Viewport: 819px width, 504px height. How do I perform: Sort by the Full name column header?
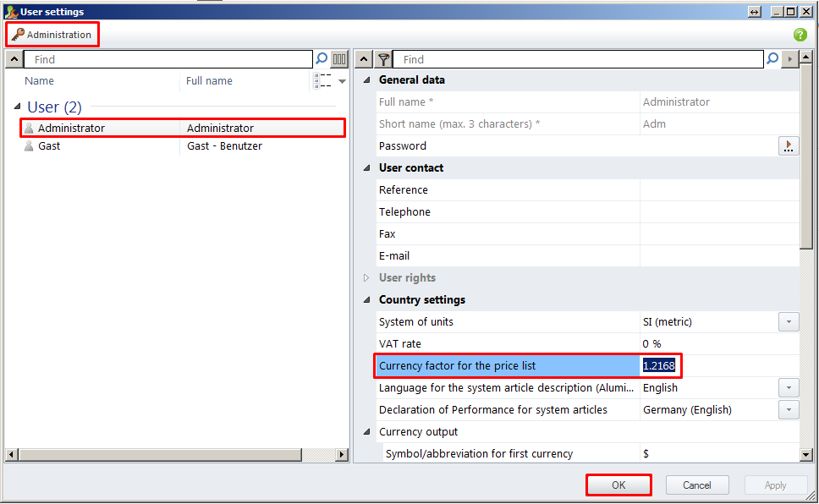[x=209, y=81]
